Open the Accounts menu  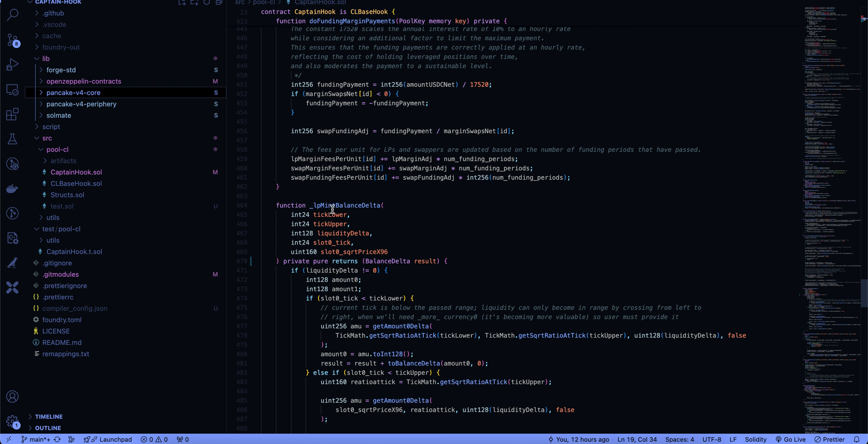[12, 397]
